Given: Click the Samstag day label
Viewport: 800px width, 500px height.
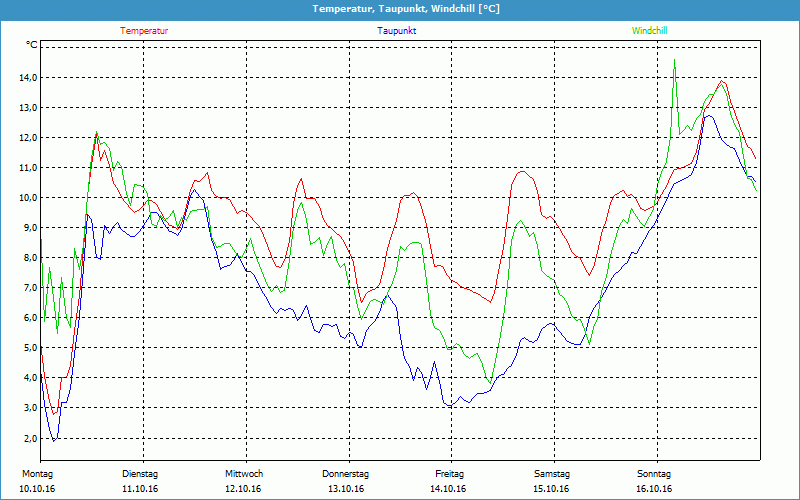Looking at the screenshot, I should 552,474.
